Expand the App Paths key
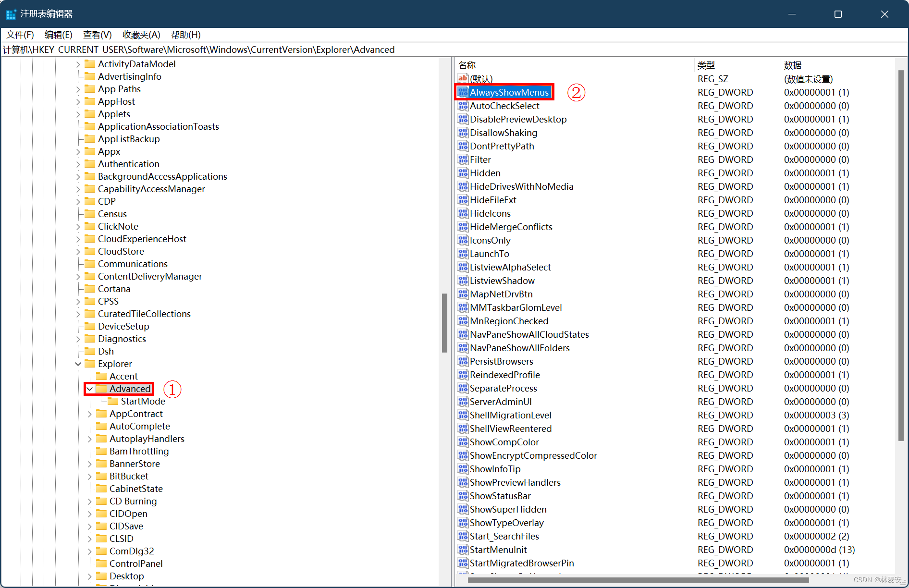The image size is (909, 588). pyautogui.click(x=78, y=89)
